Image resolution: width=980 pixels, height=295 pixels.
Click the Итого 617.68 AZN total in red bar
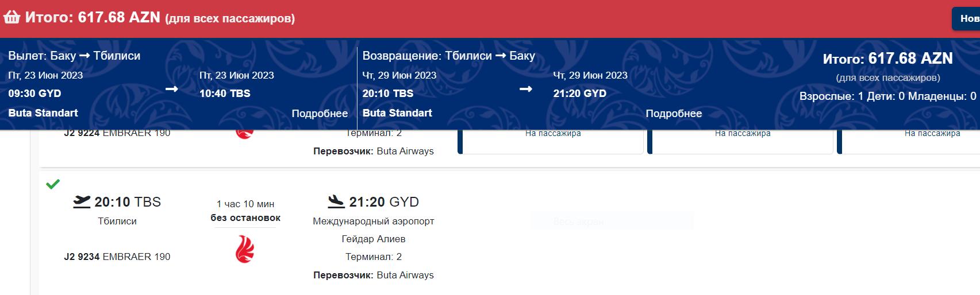[92, 17]
